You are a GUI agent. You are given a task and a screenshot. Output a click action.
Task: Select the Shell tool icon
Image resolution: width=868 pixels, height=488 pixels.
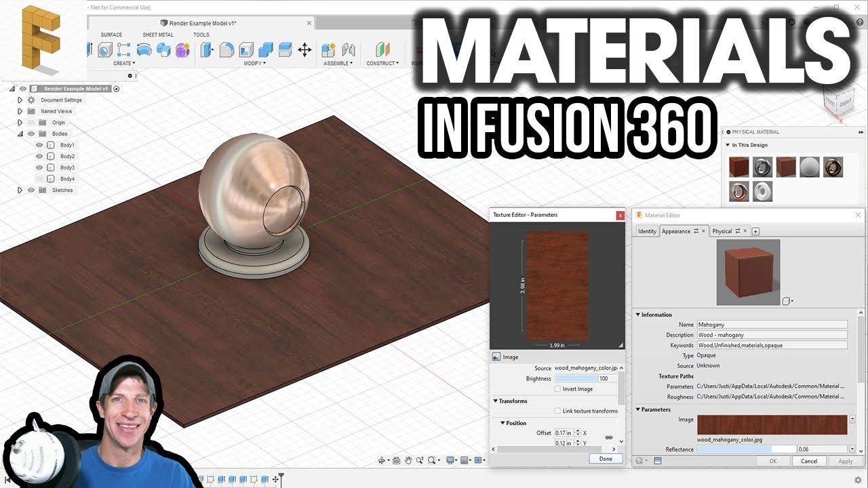click(246, 49)
